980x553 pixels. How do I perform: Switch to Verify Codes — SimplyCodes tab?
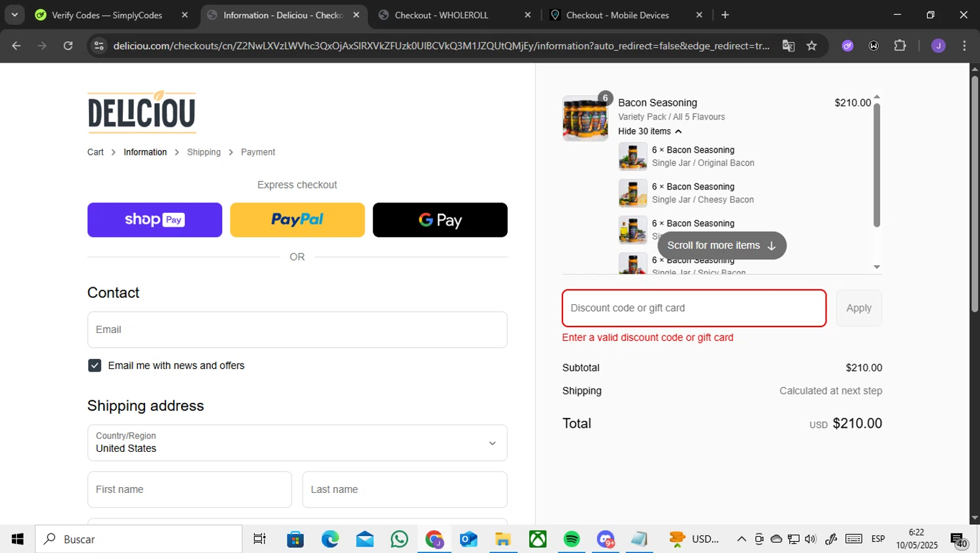pos(107,15)
